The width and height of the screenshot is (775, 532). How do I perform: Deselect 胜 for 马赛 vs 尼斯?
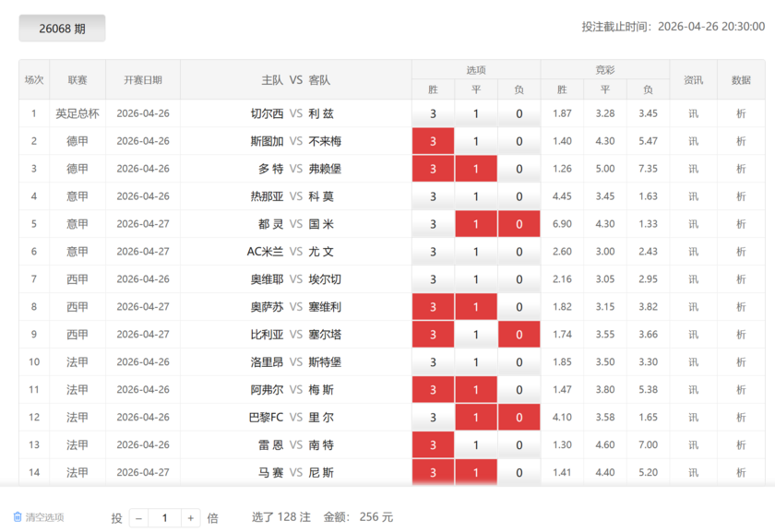point(433,472)
